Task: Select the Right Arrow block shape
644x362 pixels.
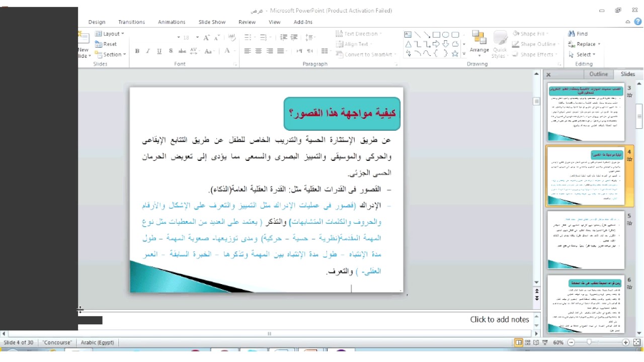Action: tap(436, 44)
